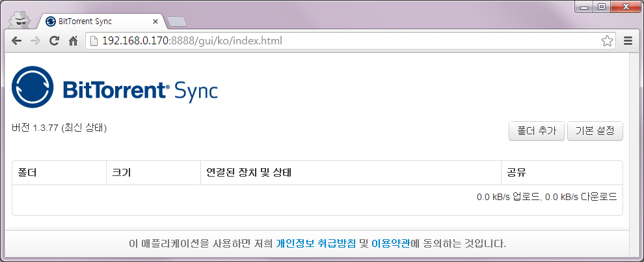Screen dimensions: 644x262
Task: Open a new browser tab
Action: [176, 22]
